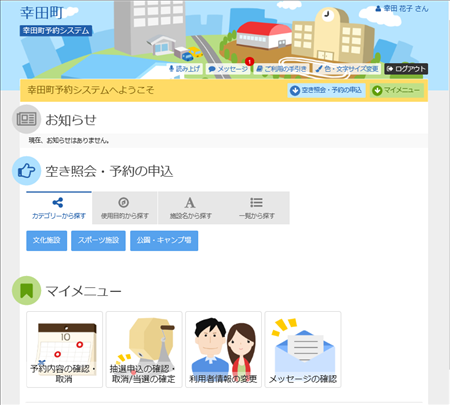Click the letter A icon on 施設名 tab
Image resolution: width=450 pixels, height=405 pixels.
190,202
